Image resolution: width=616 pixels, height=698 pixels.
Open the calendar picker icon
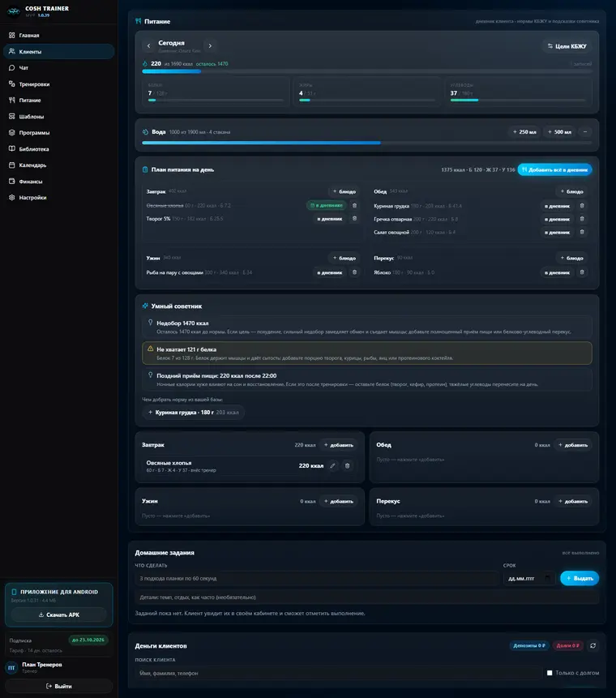(x=548, y=578)
